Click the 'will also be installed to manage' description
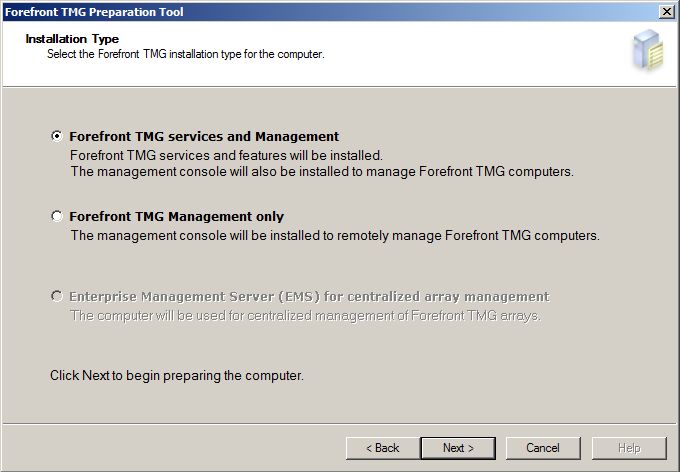This screenshot has width=680, height=472. point(322,172)
